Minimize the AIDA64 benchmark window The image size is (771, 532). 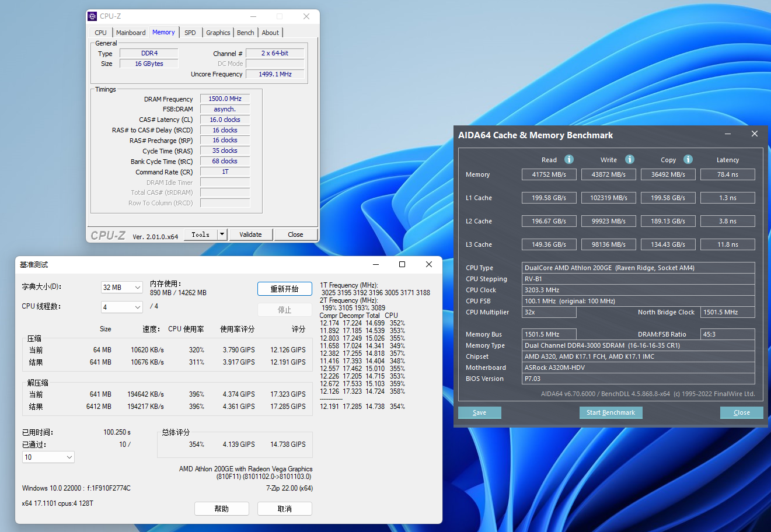[728, 134]
